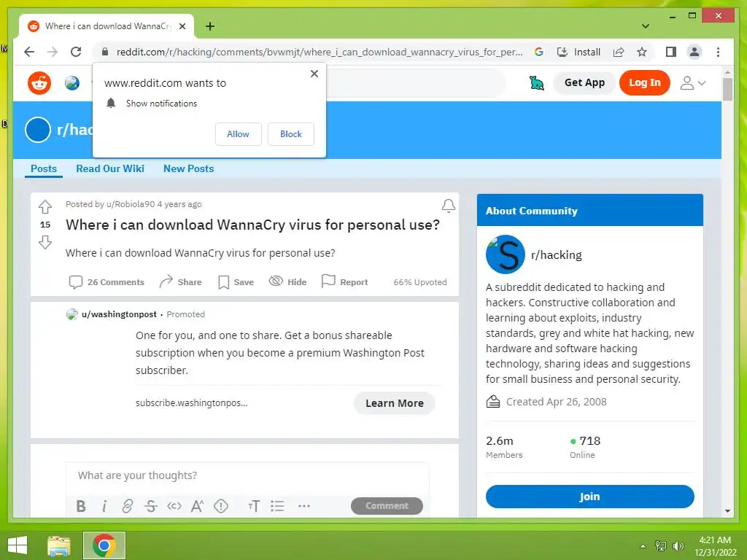Mark text as spoiler in editor
Viewport: 747px width, 560px height.
coord(220,506)
